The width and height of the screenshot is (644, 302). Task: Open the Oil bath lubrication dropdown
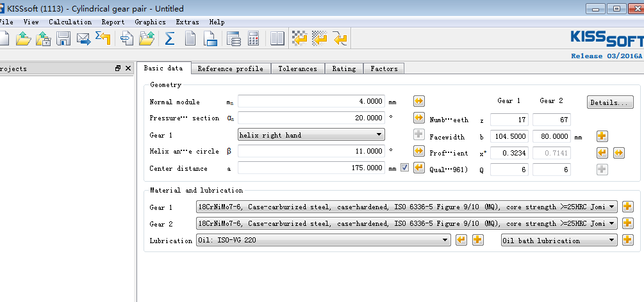click(559, 240)
